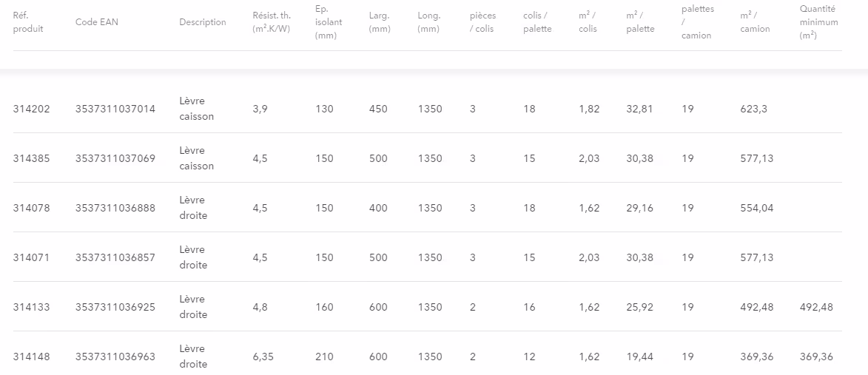Click the 'Quantité minimum (m²)' column header
Viewport: 868px width, 375px height.
[818, 22]
